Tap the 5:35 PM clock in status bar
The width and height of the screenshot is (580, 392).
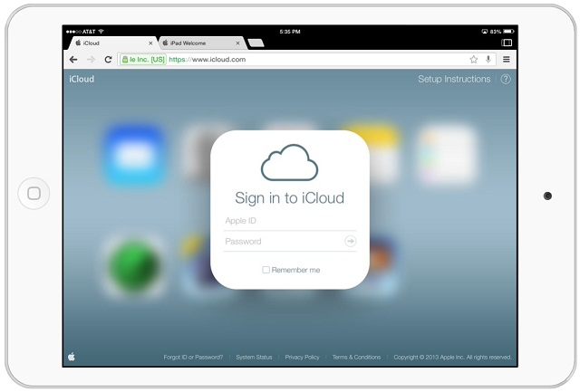[290, 32]
